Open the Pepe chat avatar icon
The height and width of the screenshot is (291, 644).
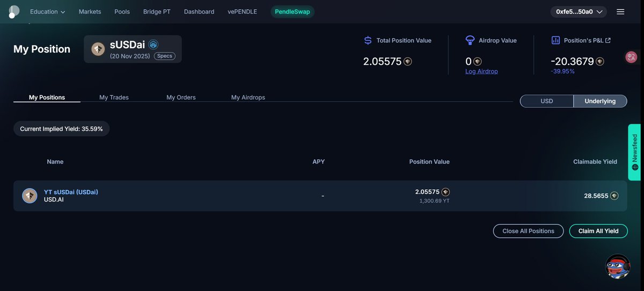tap(618, 267)
